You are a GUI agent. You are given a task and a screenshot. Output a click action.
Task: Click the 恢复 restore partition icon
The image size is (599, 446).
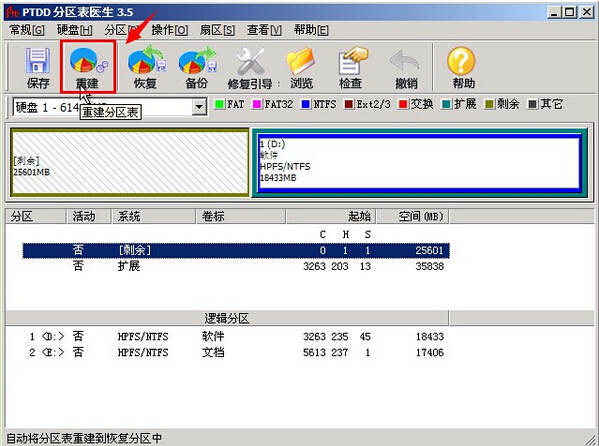tap(146, 68)
